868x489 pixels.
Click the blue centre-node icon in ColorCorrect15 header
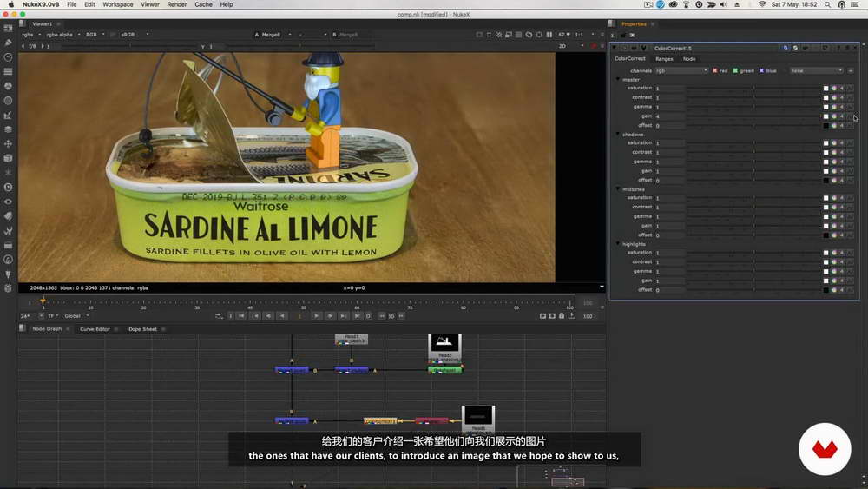click(x=785, y=48)
